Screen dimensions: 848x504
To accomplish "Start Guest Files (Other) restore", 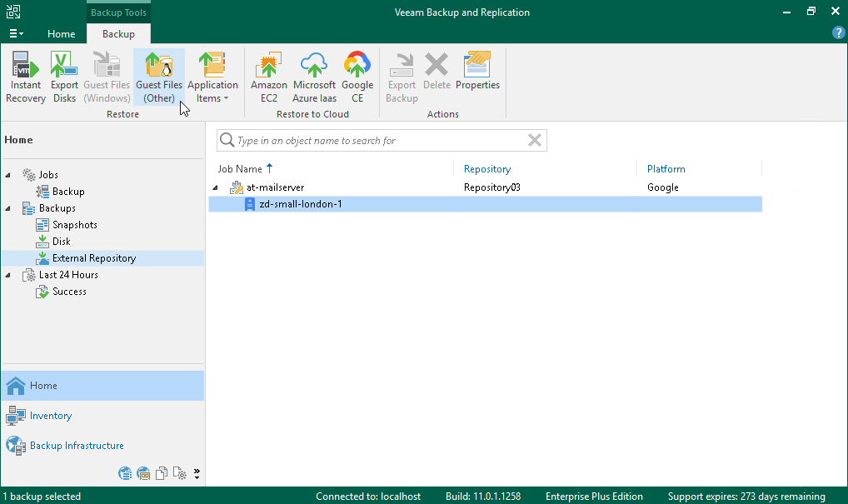I will point(159,77).
